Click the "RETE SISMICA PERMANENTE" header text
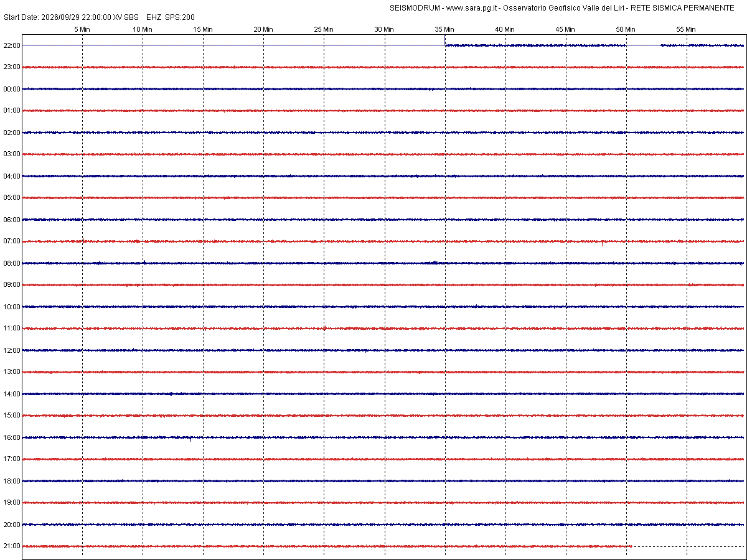Screen dimensions: 747x560 [x=682, y=7]
